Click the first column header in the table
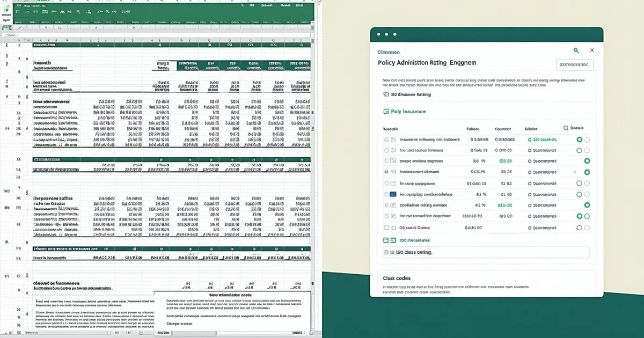The image size is (644, 338). click(x=391, y=129)
